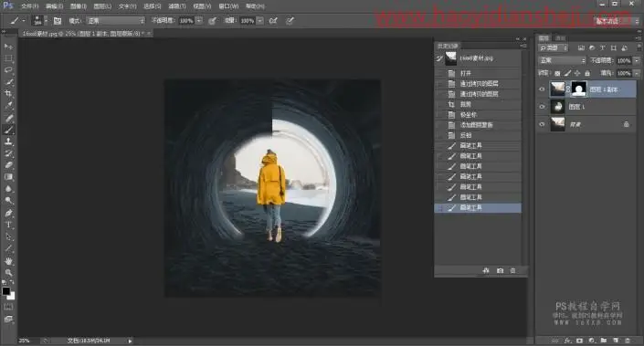Image resolution: width=644 pixels, height=346 pixels.
Task: Select the History Brush tool
Action: pos(8,153)
